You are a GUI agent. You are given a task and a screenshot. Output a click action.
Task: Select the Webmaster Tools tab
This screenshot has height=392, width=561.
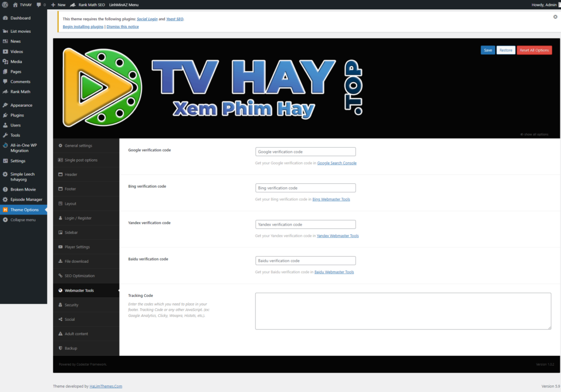point(86,290)
